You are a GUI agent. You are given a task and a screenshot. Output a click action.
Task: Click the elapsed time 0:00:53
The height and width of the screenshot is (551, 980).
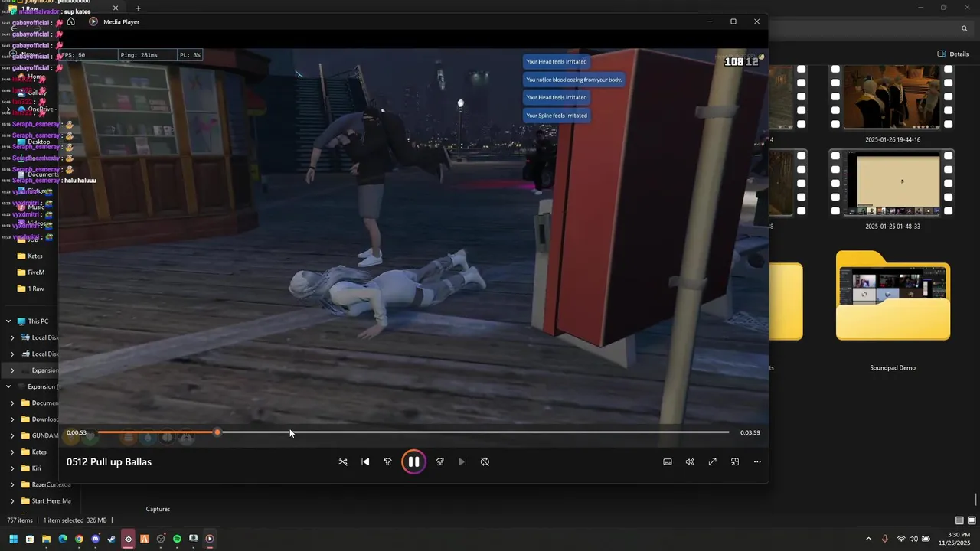(77, 432)
